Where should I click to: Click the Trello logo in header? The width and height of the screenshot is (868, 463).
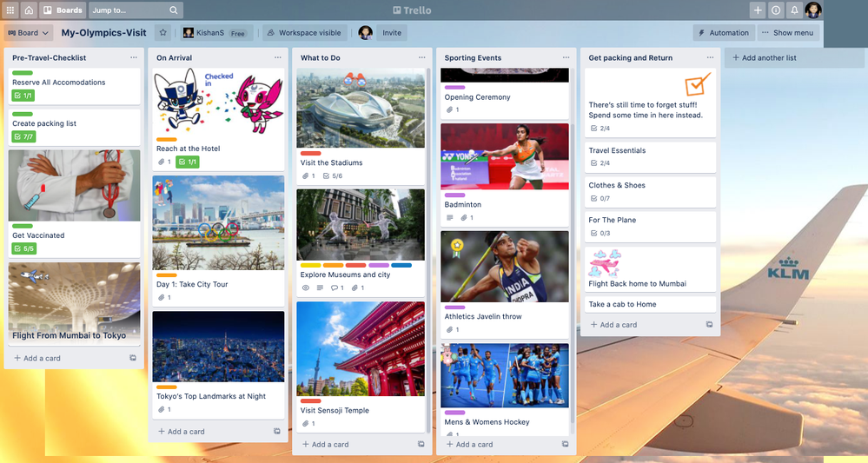[412, 10]
